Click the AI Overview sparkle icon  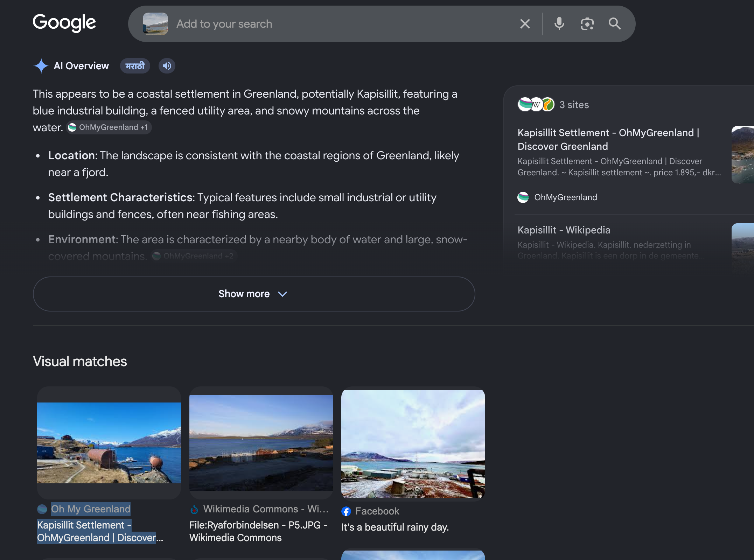click(41, 66)
